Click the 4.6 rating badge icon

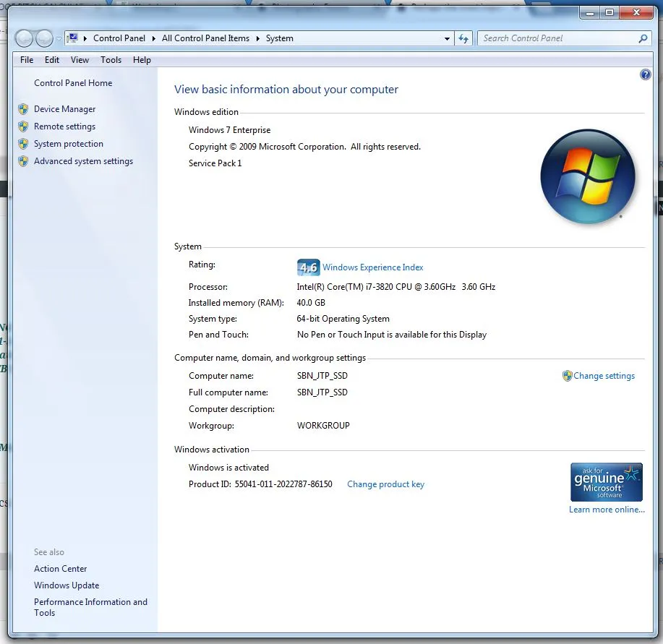[308, 267]
